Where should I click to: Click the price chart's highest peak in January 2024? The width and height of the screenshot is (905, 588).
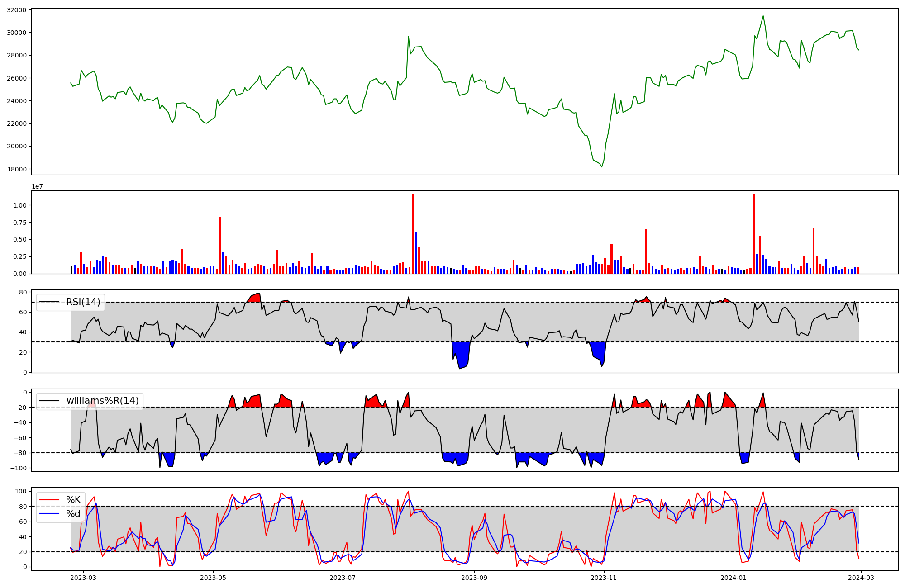click(x=763, y=16)
